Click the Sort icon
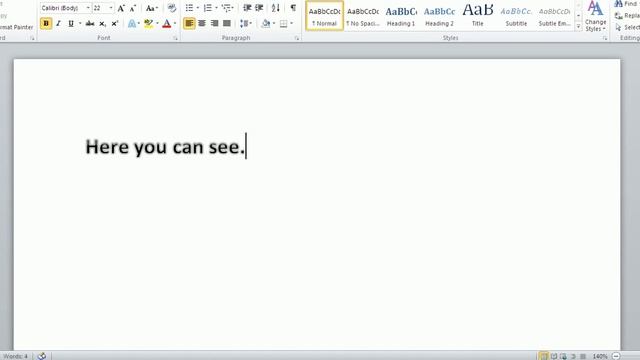640x360 pixels. [276, 8]
